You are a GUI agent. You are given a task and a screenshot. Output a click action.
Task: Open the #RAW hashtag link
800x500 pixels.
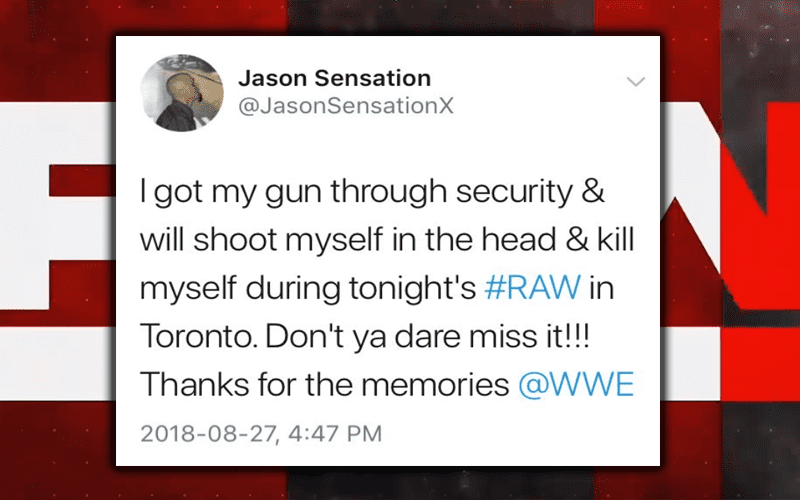click(x=533, y=287)
